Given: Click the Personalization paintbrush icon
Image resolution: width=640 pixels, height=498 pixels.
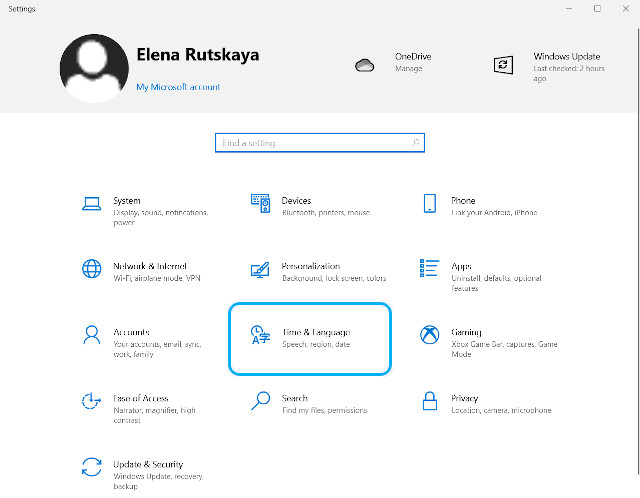Looking at the screenshot, I should pyautogui.click(x=260, y=269).
